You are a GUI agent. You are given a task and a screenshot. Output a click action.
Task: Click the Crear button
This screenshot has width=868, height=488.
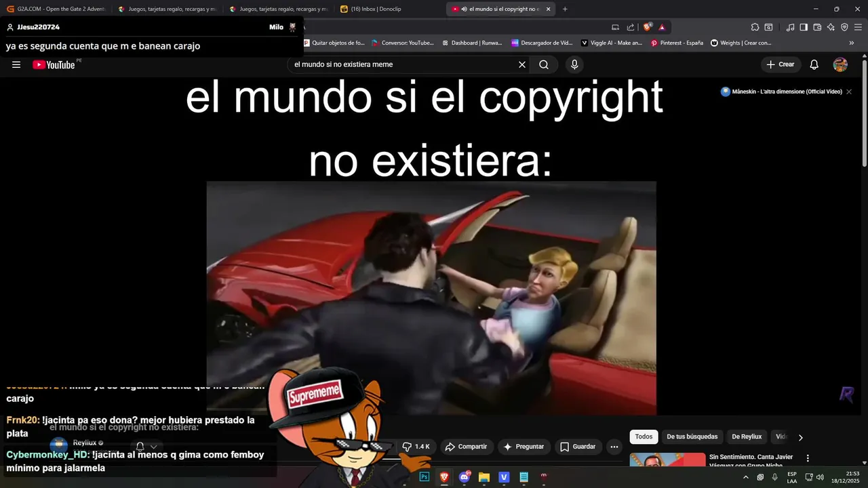780,64
